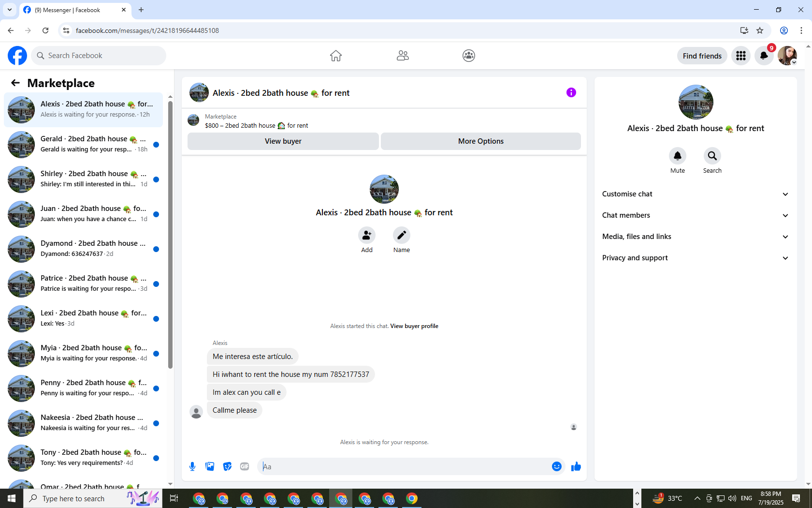Click the View buyer button
Screen dimensions: 812x508
[283, 141]
